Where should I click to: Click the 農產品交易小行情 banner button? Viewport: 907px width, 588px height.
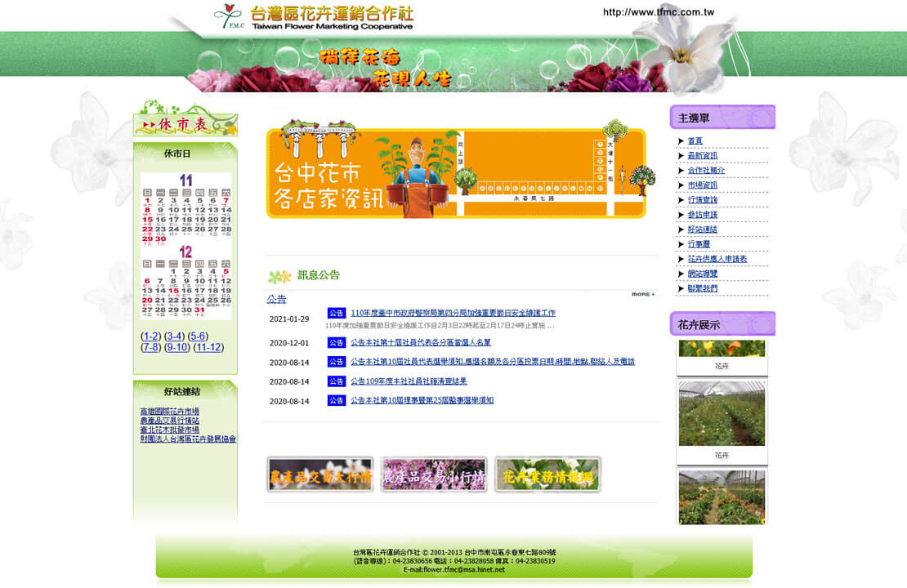[x=434, y=474]
